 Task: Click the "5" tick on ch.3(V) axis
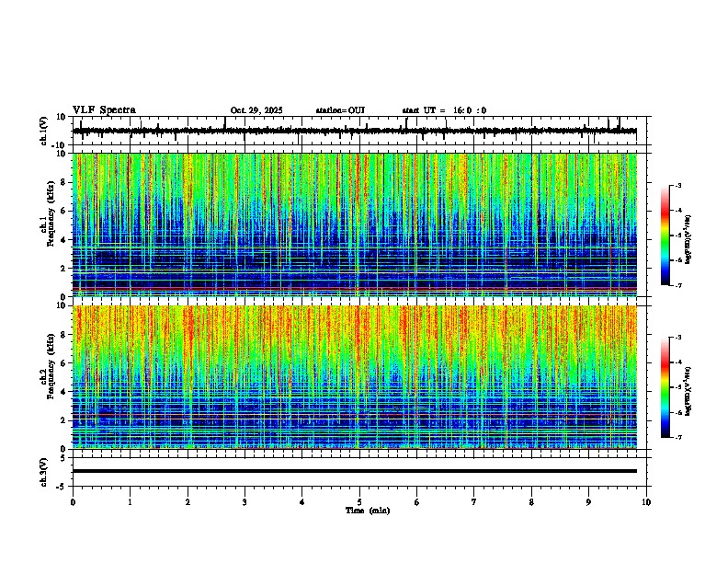pyautogui.click(x=63, y=457)
